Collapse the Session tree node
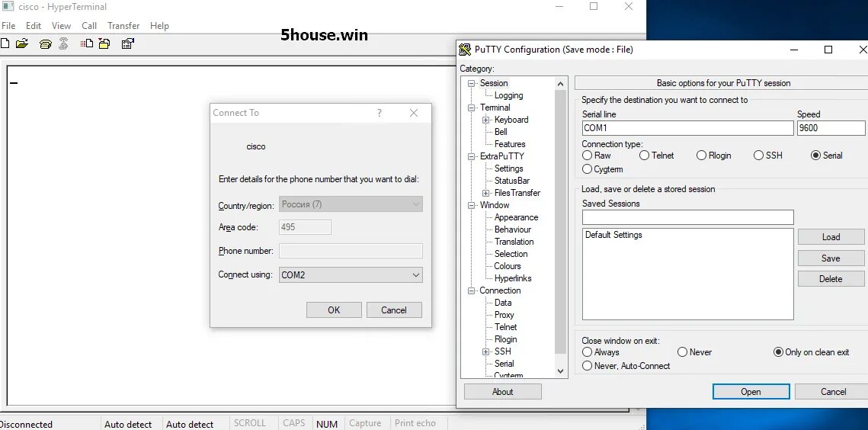This screenshot has width=868, height=430. [x=472, y=83]
